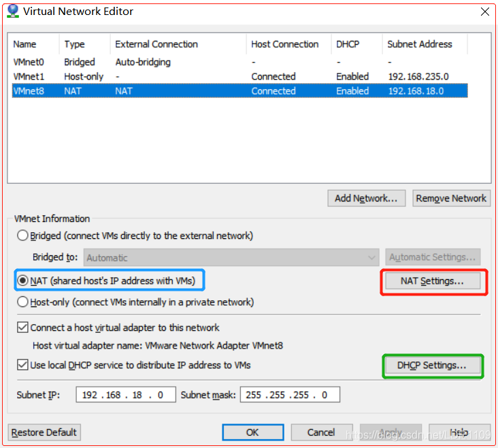Click the Host virtual adapter name text
Viewport: 498px width, 448px height.
pyautogui.click(x=158, y=346)
